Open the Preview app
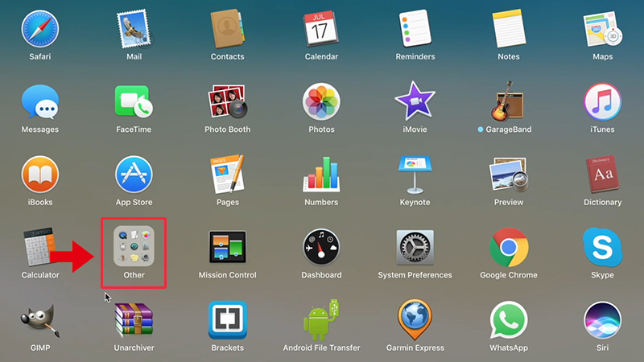The width and height of the screenshot is (644, 362). click(509, 175)
